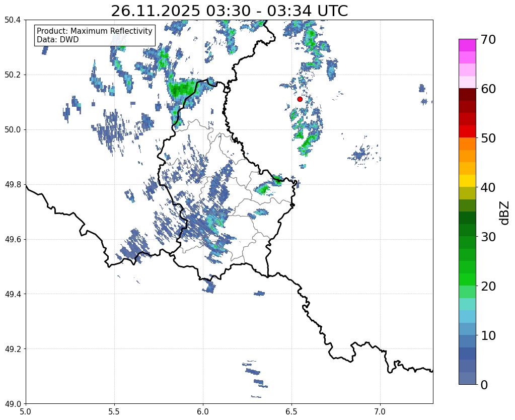Click the longitude label 5.5
This screenshot has width=515, height=420.
click(114, 411)
